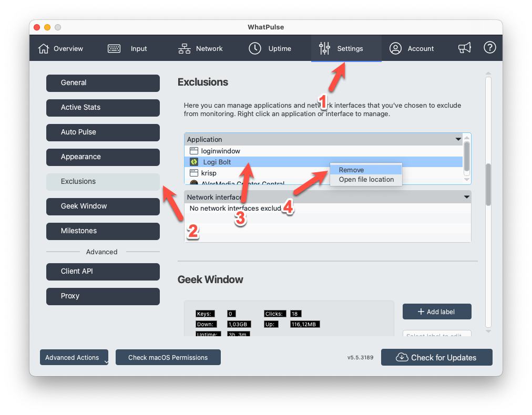Open the Proxy settings section
Viewport: 532px width, 415px height.
(x=103, y=296)
